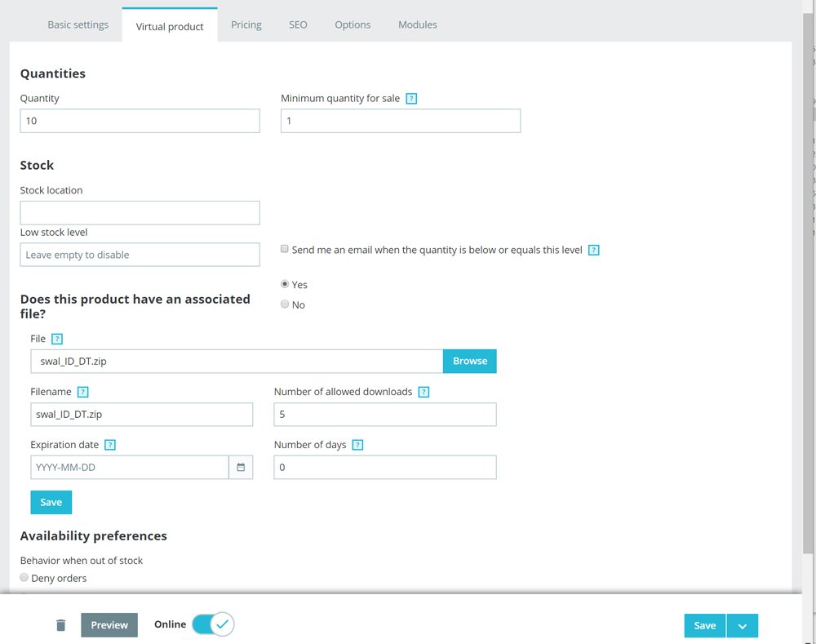Open help icon for Number of days
The width and height of the screenshot is (816, 644).
[x=357, y=445]
